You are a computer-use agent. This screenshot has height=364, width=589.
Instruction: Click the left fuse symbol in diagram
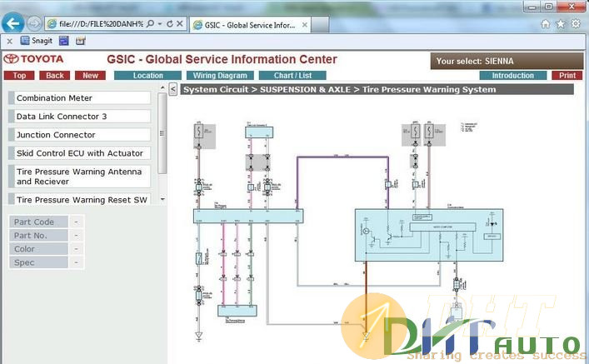199,132
